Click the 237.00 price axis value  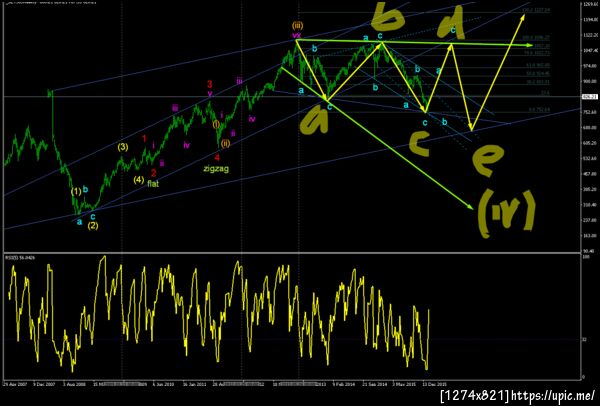point(589,220)
